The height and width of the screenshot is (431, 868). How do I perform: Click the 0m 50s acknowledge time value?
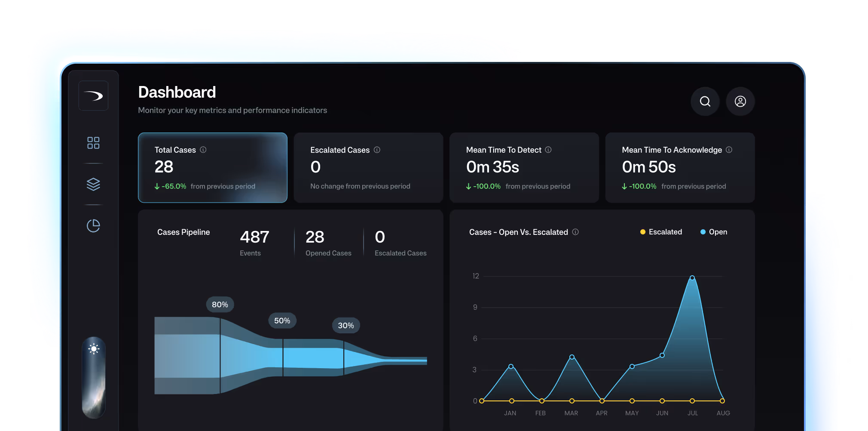coord(649,167)
